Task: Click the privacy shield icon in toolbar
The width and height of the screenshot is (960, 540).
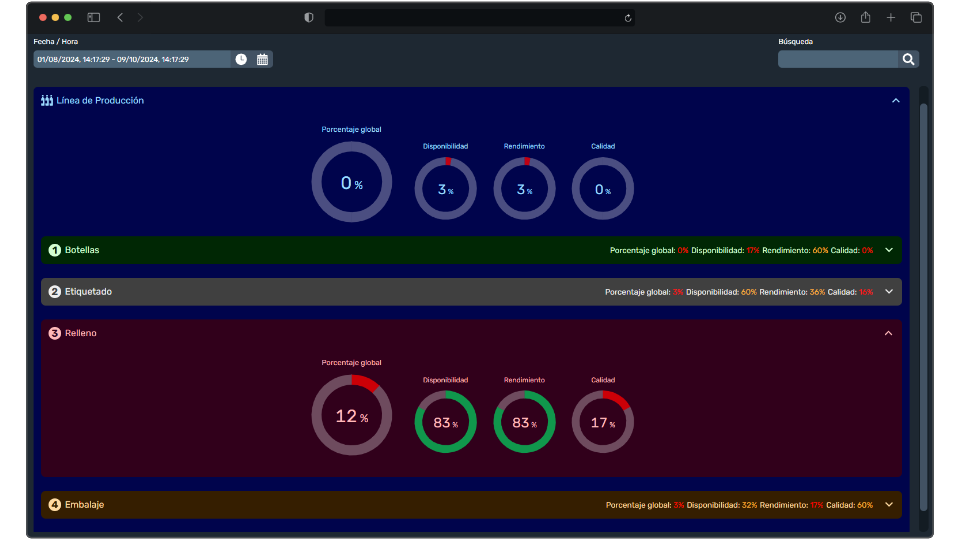Action: tap(309, 18)
